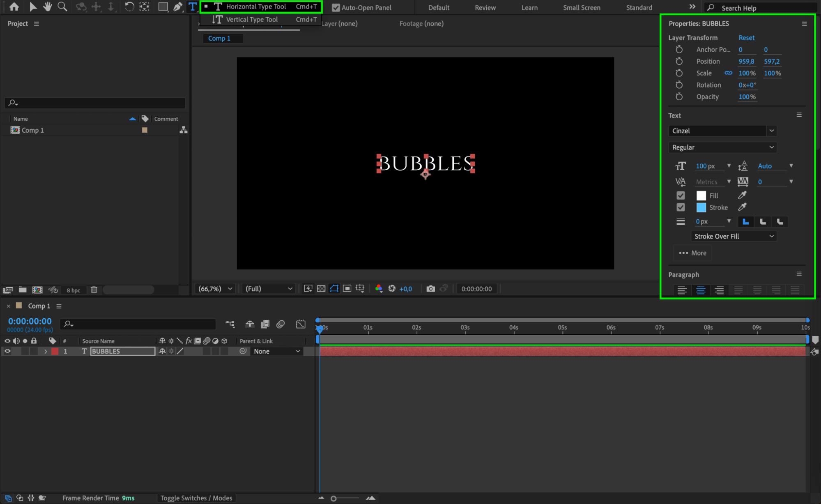Image resolution: width=821 pixels, height=504 pixels.
Task: Open the Cinzel font family dropdown
Action: [x=771, y=131]
